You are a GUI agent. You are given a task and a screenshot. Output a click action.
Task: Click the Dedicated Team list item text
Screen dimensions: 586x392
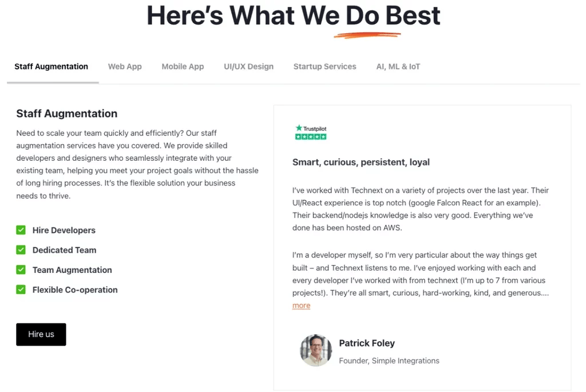[65, 250]
